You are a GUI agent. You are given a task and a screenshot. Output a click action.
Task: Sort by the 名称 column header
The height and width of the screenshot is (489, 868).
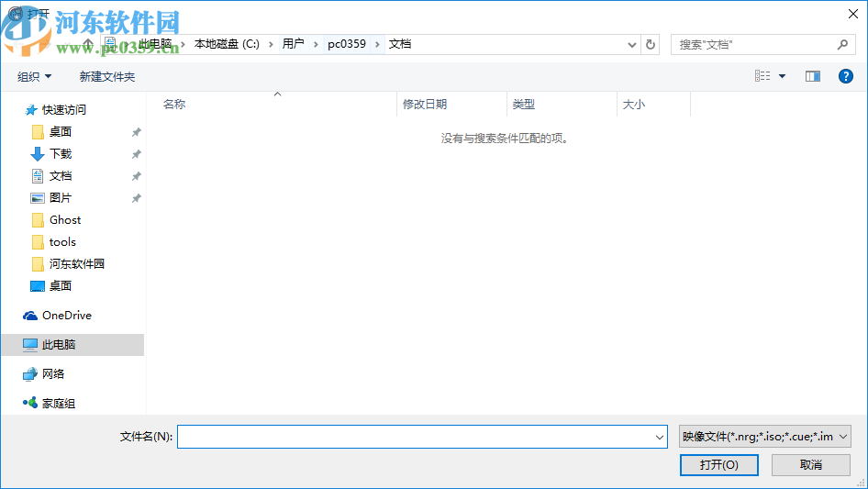click(x=174, y=104)
